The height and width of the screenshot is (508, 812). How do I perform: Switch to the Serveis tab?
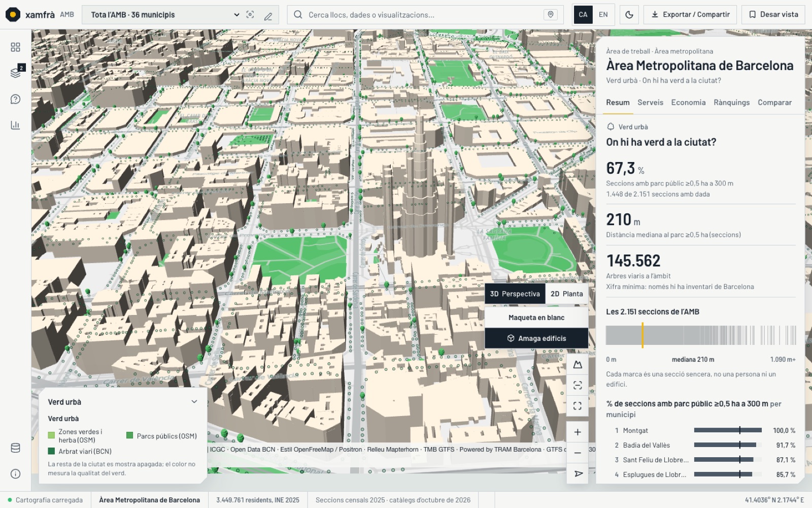[x=650, y=103]
